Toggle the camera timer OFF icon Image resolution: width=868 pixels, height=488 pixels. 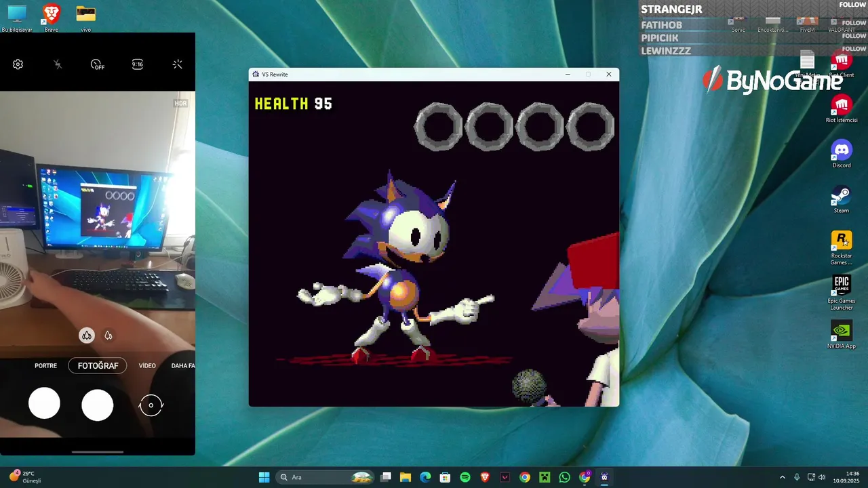(x=98, y=64)
